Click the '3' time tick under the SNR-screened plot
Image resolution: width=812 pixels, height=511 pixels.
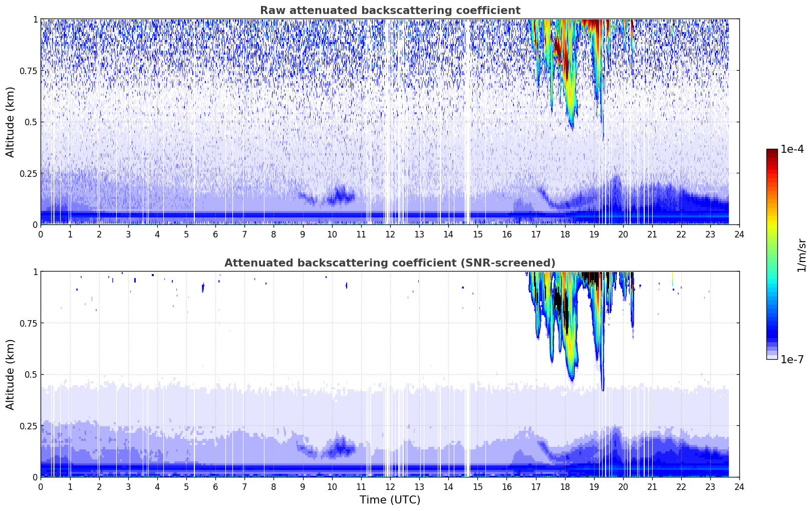tap(128, 486)
